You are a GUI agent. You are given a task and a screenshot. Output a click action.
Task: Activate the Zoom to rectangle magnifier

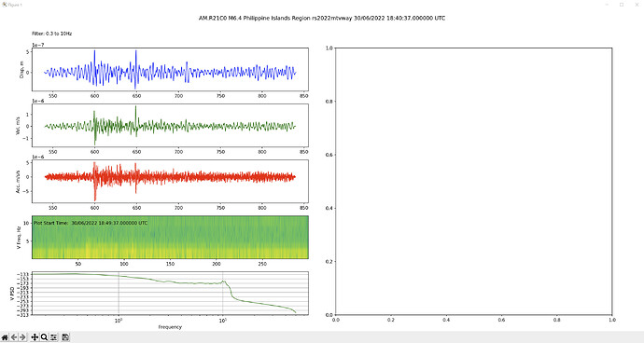point(44,337)
